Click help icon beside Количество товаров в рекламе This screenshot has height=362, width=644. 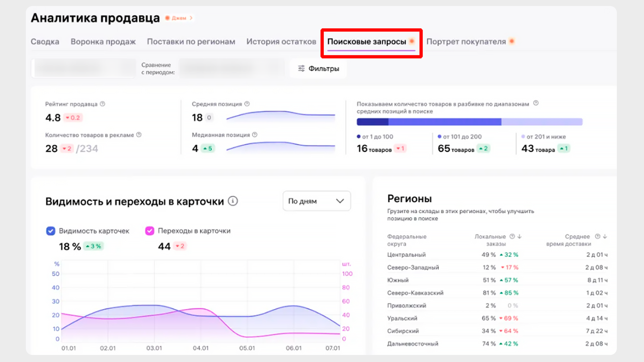[139, 135]
